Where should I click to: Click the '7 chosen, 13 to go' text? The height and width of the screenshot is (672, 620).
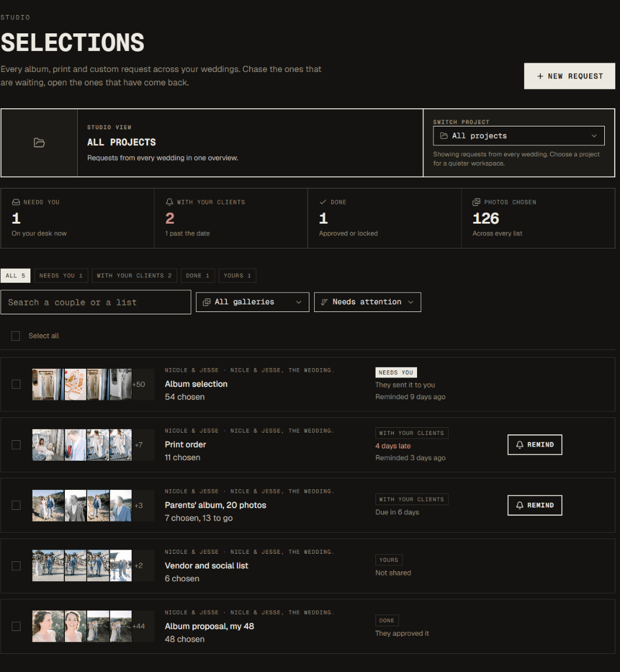tap(199, 518)
